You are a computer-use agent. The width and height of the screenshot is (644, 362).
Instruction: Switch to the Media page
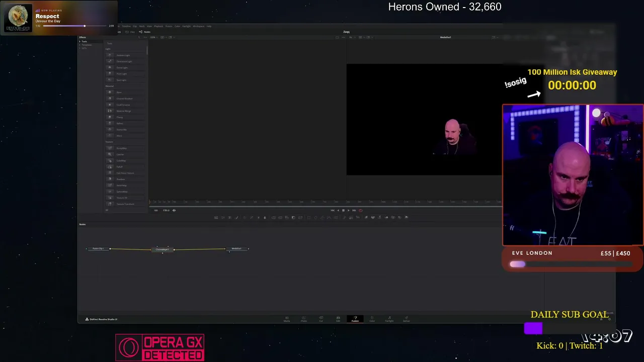tap(287, 319)
